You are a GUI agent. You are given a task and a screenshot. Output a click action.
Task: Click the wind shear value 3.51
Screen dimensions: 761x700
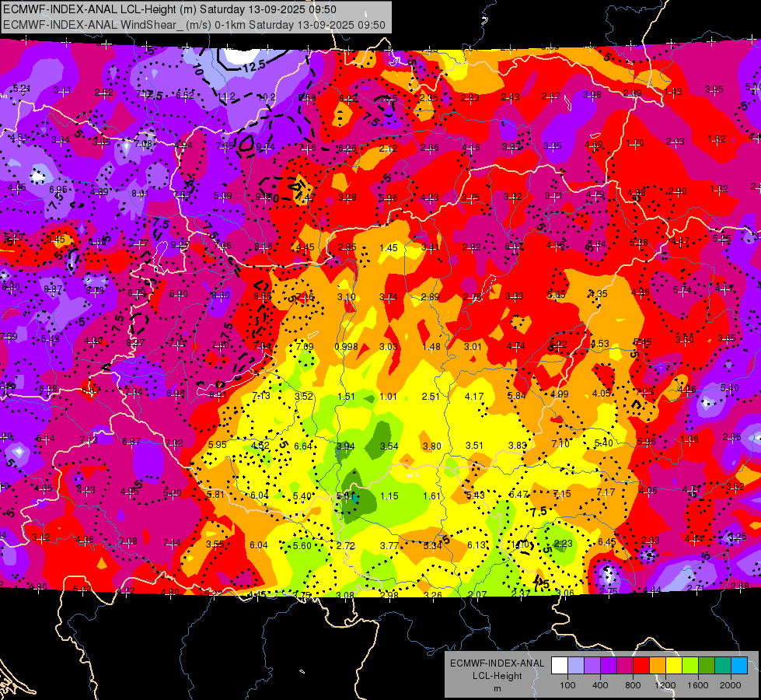tap(474, 445)
